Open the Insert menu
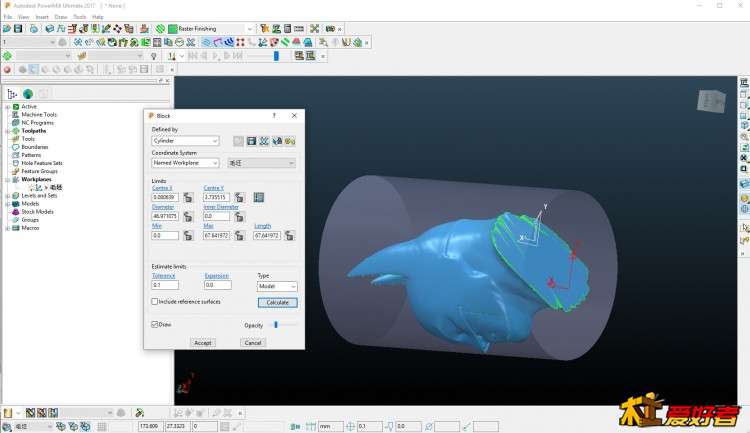The height and width of the screenshot is (433, 750). [42, 17]
